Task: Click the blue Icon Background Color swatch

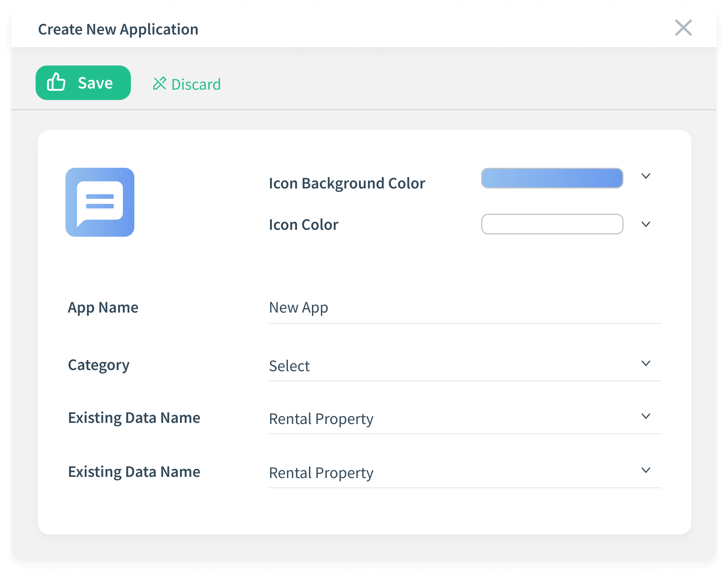Action: pos(552,178)
